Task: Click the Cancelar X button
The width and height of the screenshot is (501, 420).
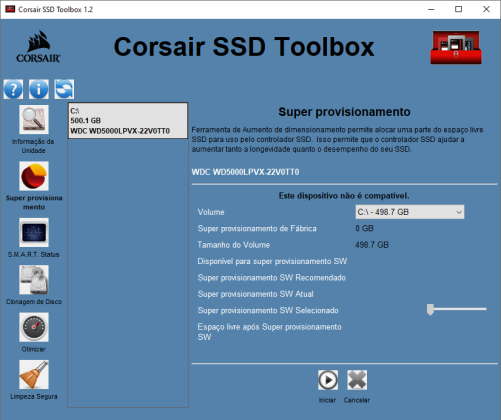Action: (x=357, y=380)
